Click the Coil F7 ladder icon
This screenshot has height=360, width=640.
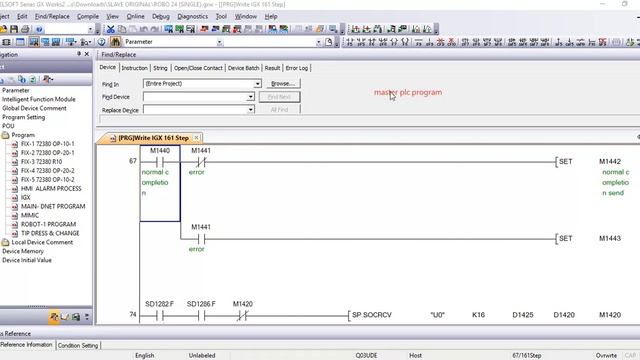pos(394,42)
